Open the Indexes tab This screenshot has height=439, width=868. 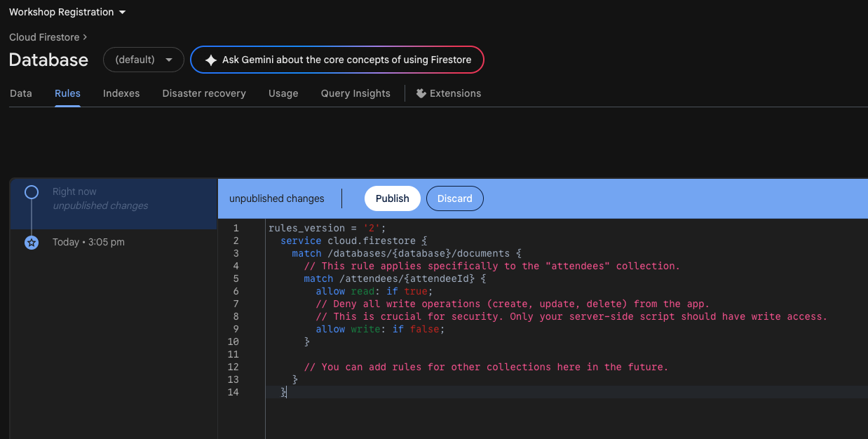tap(121, 93)
